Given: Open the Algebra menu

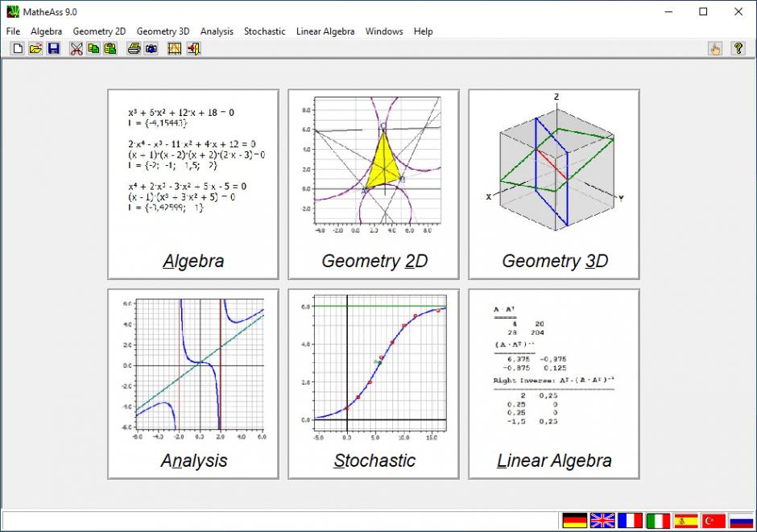Looking at the screenshot, I should click(47, 31).
